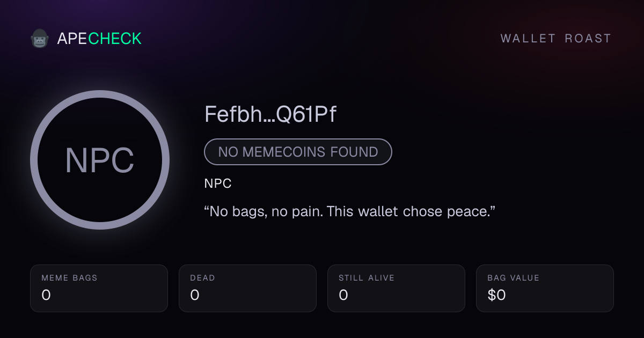Select the "No bags, no pain" quote
Viewport: 644px width, 338px height.
click(349, 211)
